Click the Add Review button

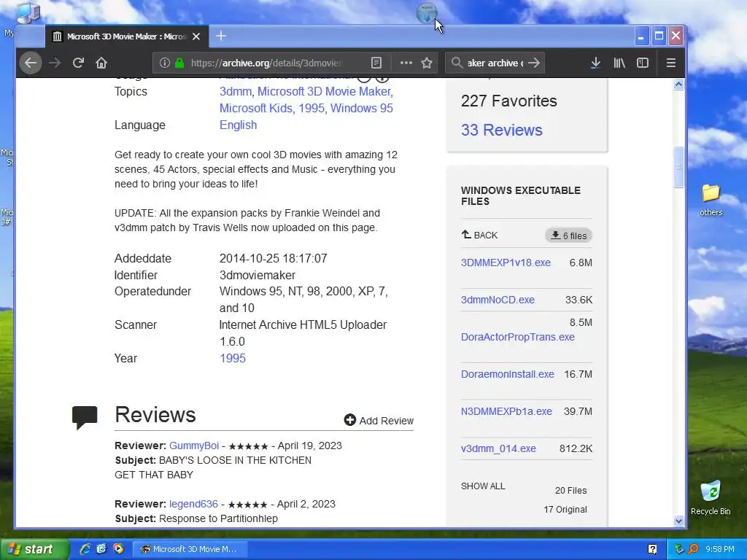[379, 421]
